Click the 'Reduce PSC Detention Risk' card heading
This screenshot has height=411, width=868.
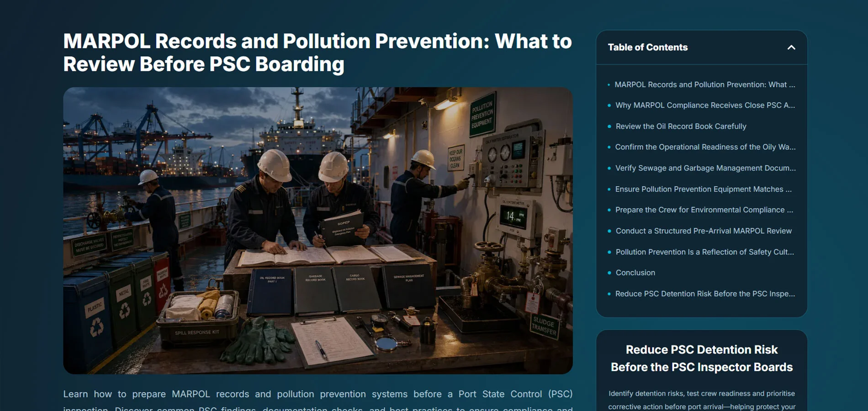pos(702,358)
